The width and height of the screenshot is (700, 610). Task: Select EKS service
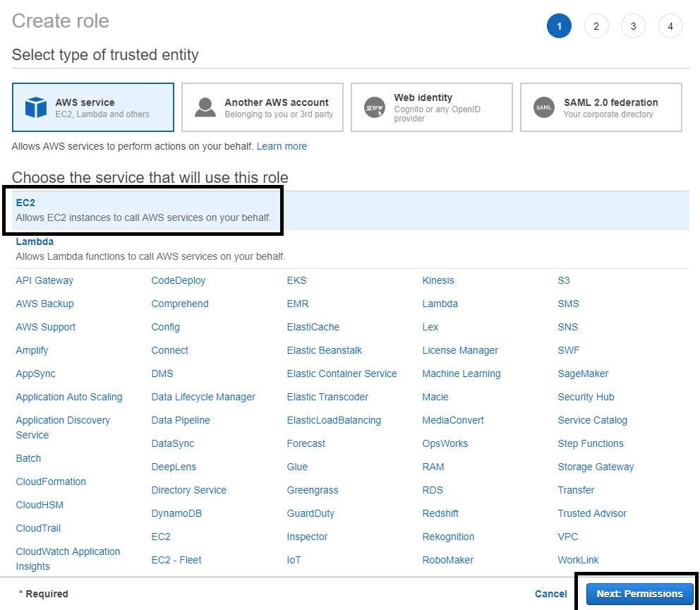tap(296, 280)
